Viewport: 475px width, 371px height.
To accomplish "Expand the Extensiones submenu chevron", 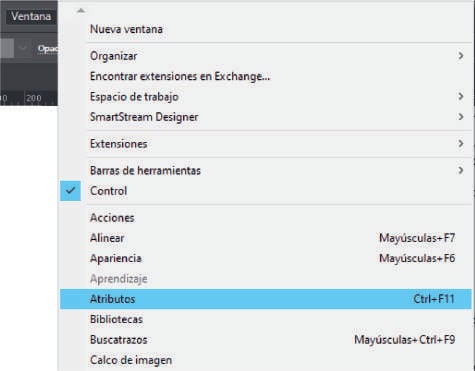I will pos(461,144).
